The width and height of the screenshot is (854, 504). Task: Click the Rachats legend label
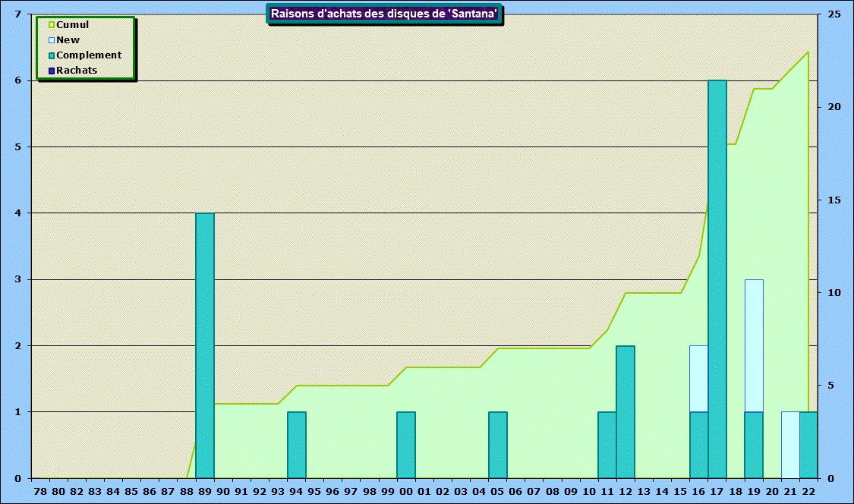click(77, 71)
